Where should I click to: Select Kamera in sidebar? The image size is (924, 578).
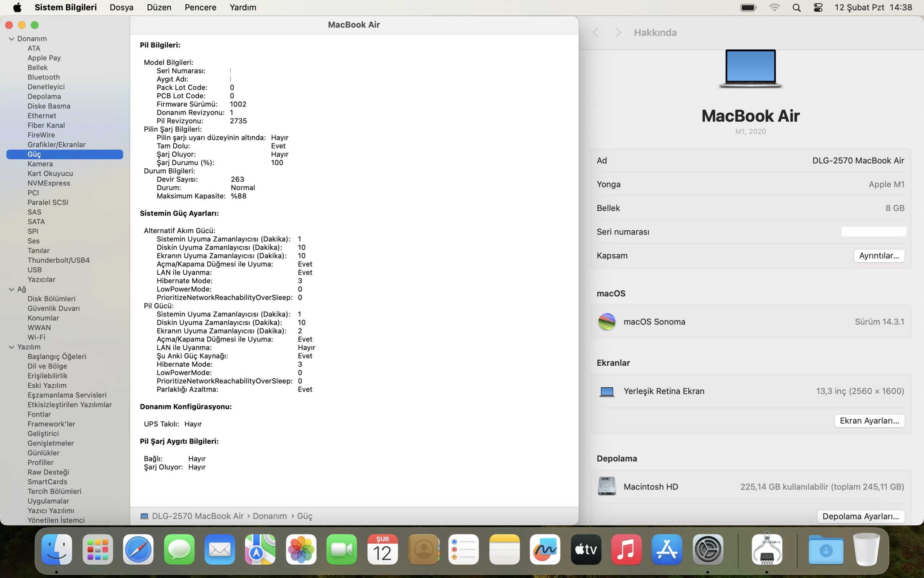tap(40, 164)
